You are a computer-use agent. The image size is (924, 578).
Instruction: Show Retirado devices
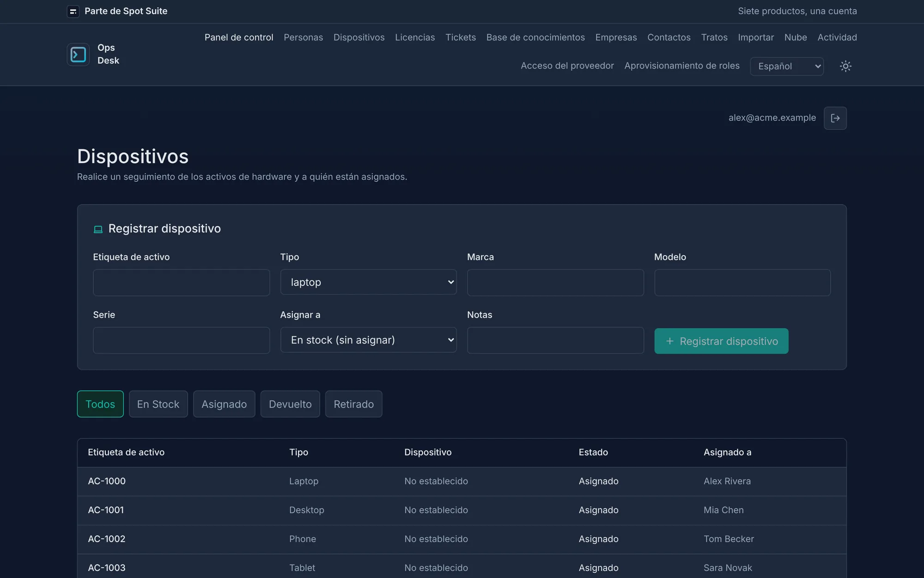point(353,404)
